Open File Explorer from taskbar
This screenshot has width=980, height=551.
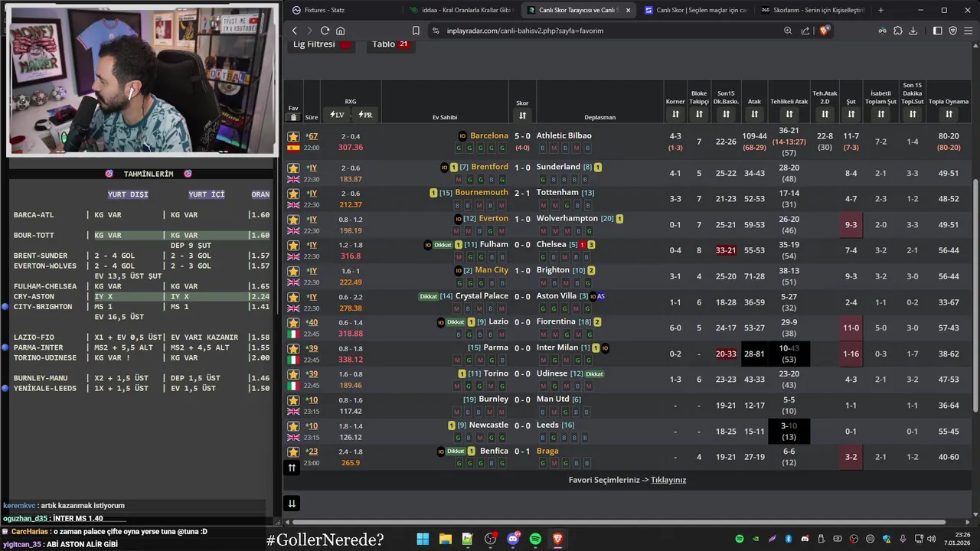445,539
